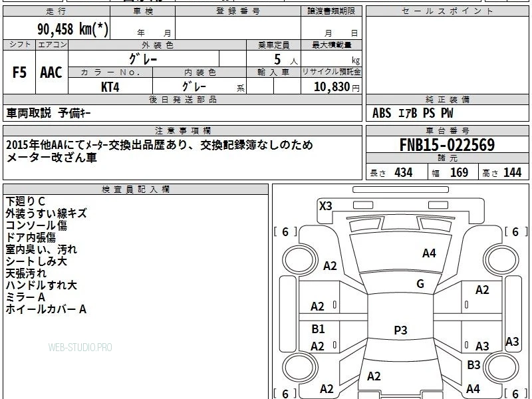Click the セールスポイント header
The image size is (532, 399).
click(447, 11)
